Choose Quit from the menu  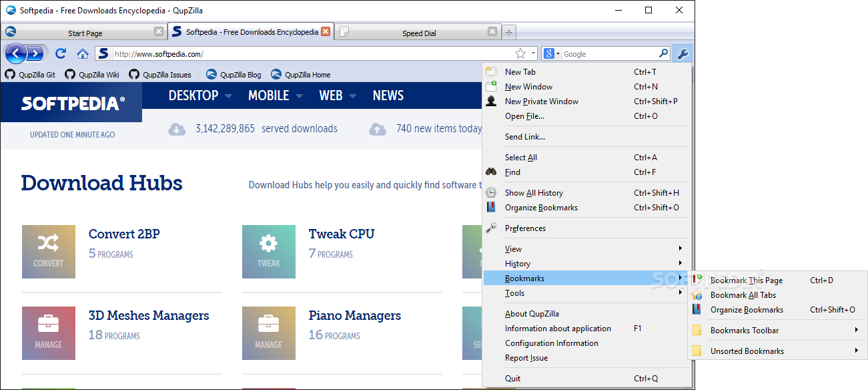click(587, 379)
